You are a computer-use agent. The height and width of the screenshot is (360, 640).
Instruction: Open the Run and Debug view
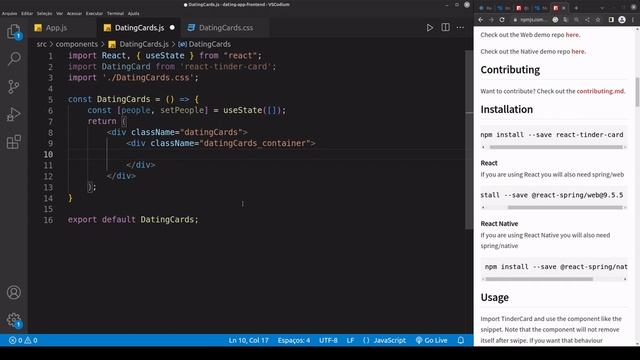coord(13,114)
